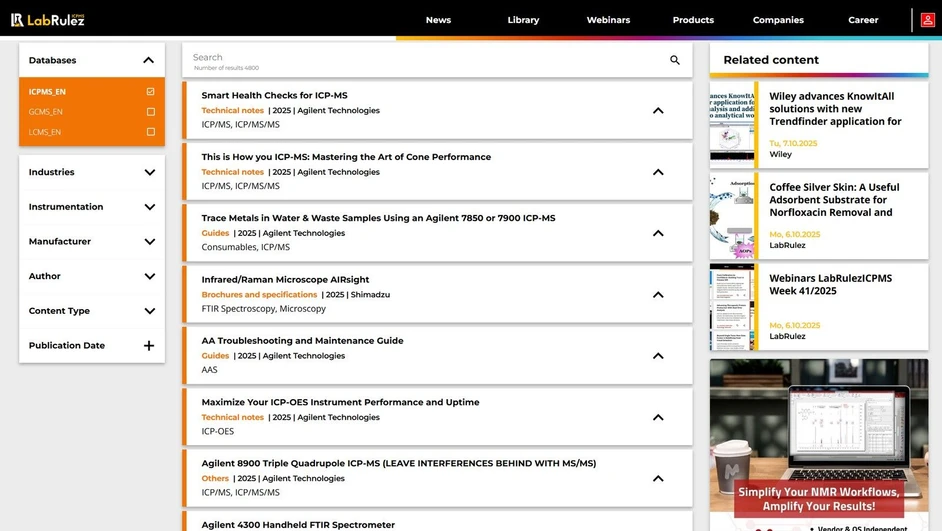
Task: Open This is How you ICP-MS article
Action: pyautogui.click(x=346, y=157)
